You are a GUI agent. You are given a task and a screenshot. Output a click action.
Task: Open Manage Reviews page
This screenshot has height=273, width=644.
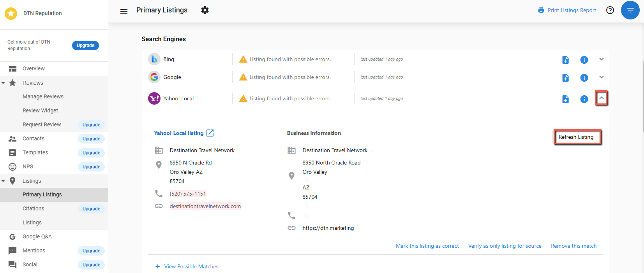(43, 96)
